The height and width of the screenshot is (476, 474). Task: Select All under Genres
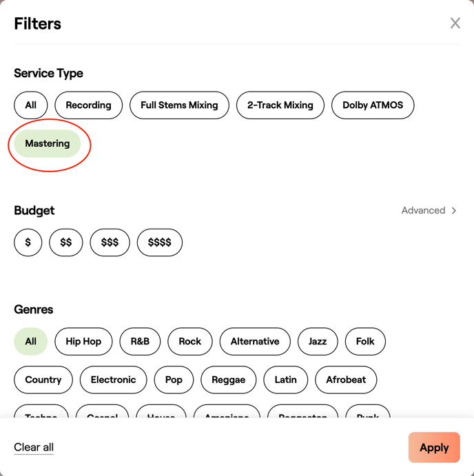coord(31,342)
